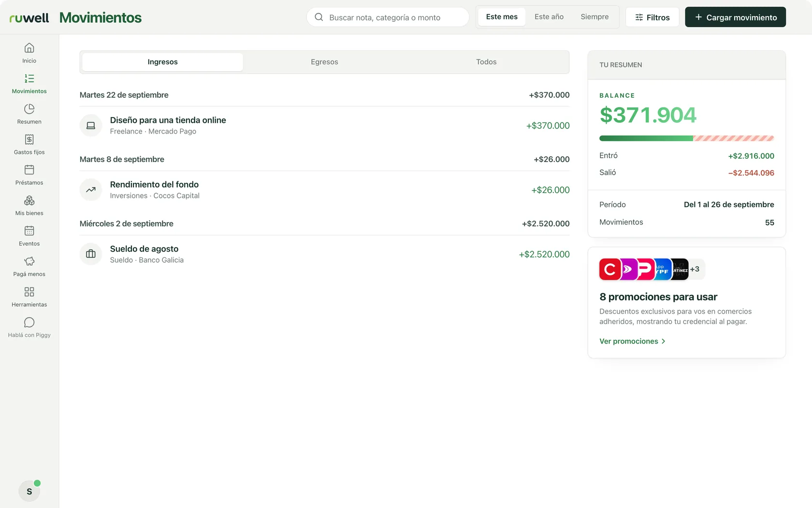Open Inicio from the sidebar
The height and width of the screenshot is (508, 812).
click(x=29, y=53)
